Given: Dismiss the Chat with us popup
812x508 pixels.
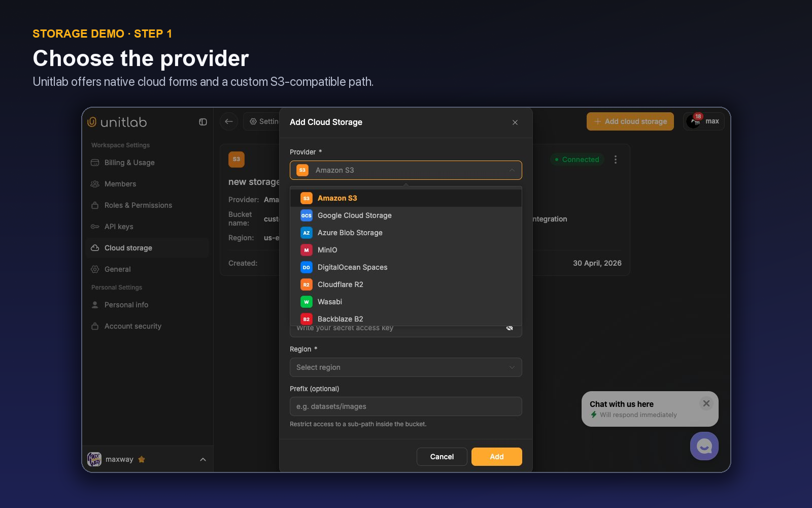Looking at the screenshot, I should click(706, 403).
